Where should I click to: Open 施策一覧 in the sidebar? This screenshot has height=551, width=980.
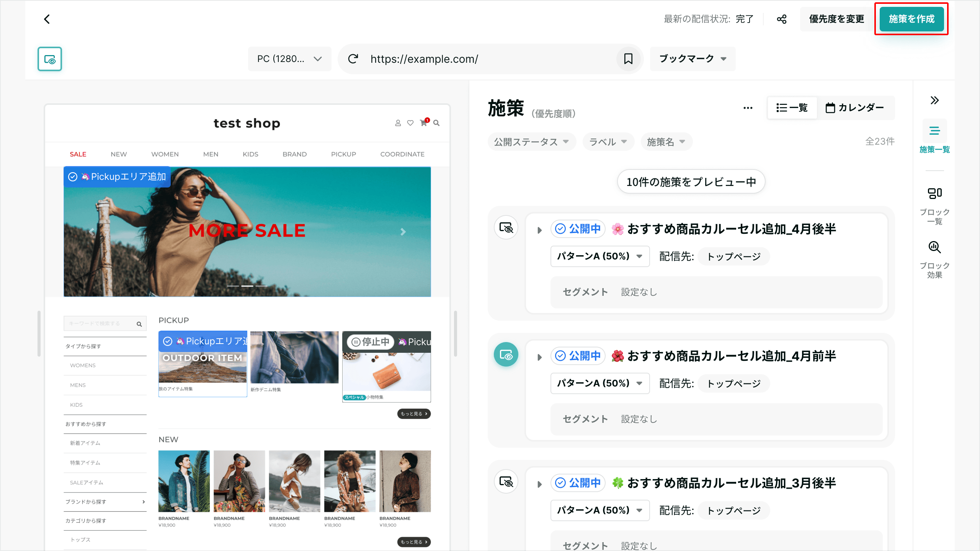[934, 137]
